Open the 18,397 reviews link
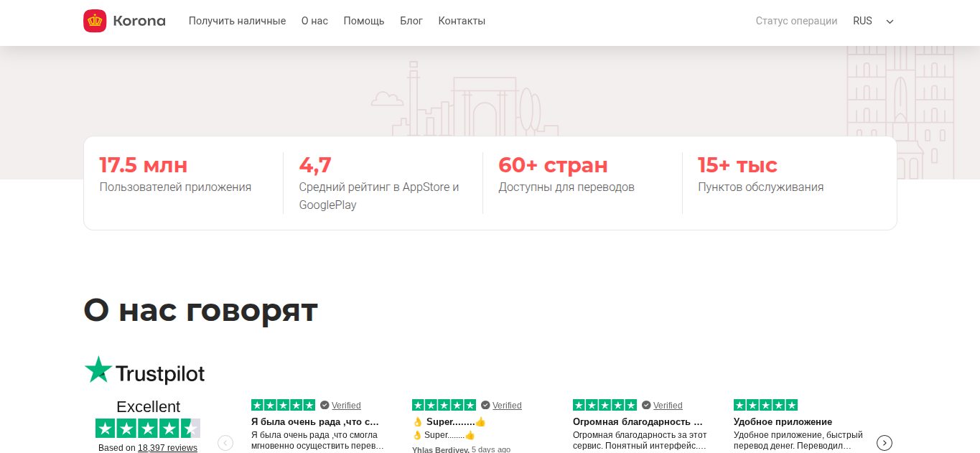The height and width of the screenshot is (453, 980). pyautogui.click(x=167, y=447)
